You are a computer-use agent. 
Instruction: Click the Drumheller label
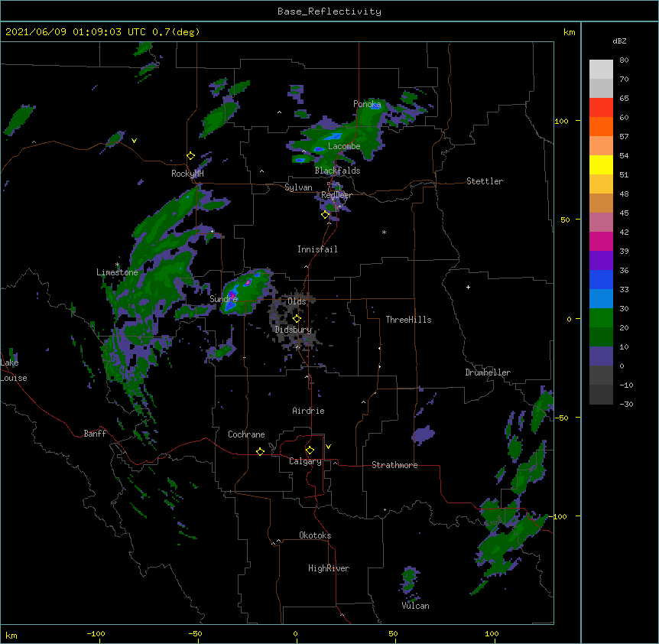pos(488,372)
